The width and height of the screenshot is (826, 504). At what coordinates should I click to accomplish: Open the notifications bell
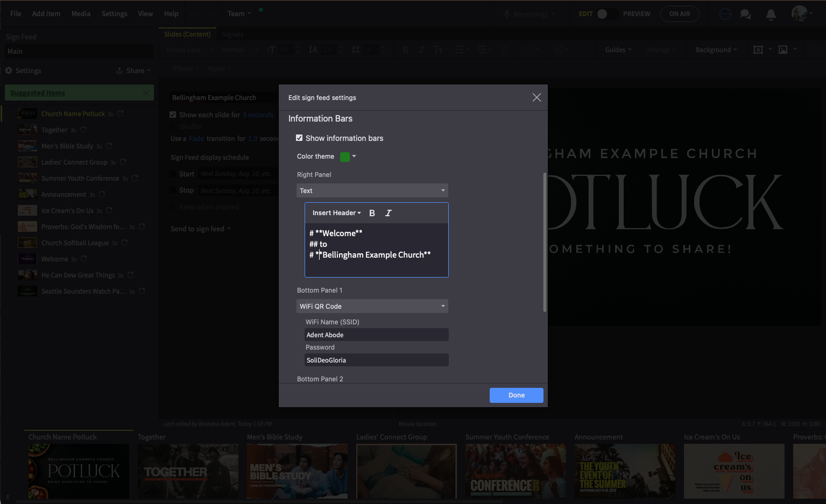(771, 14)
